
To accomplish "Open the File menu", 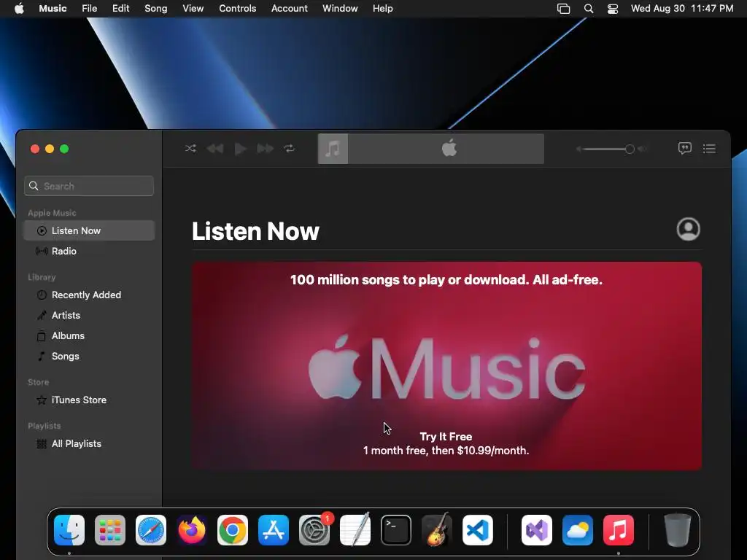I will (x=90, y=9).
